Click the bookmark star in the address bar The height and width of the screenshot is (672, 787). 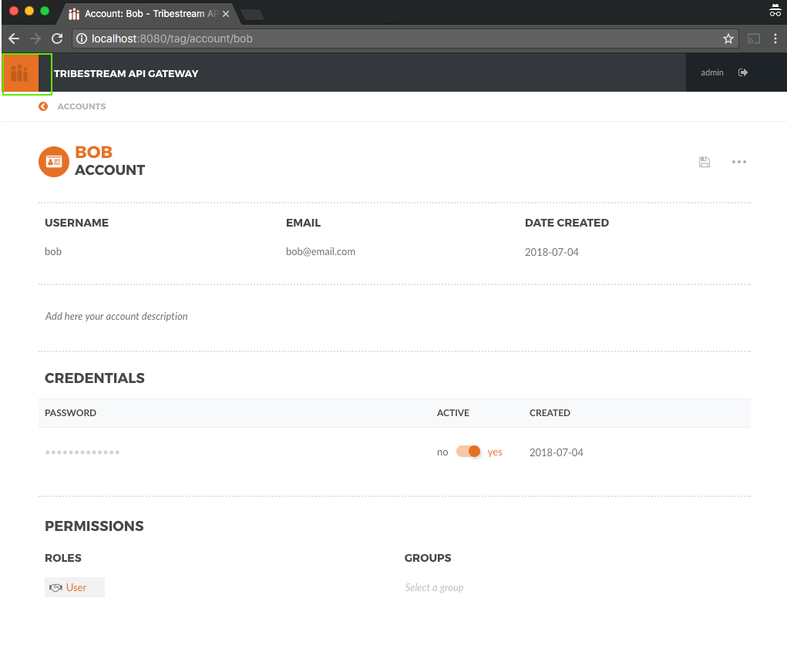pyautogui.click(x=728, y=38)
